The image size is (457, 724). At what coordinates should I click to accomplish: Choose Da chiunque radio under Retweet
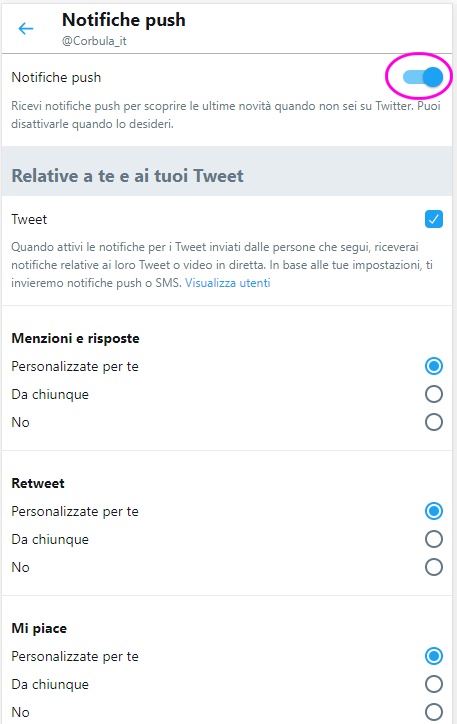pos(433,539)
